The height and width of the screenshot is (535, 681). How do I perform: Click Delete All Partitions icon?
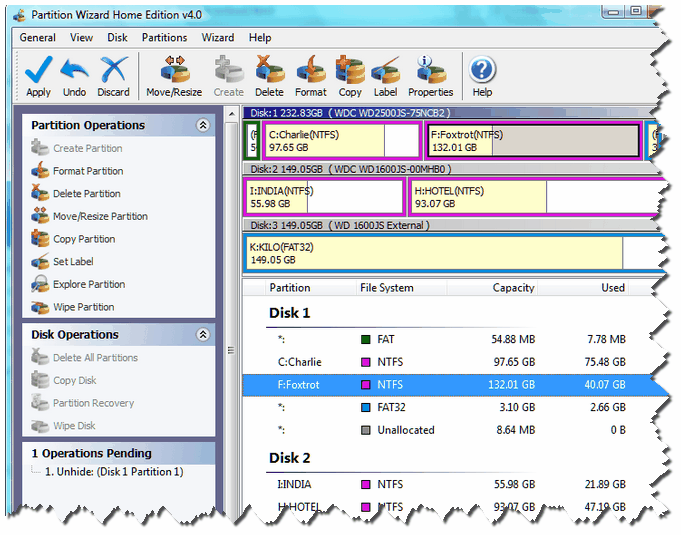click(40, 357)
